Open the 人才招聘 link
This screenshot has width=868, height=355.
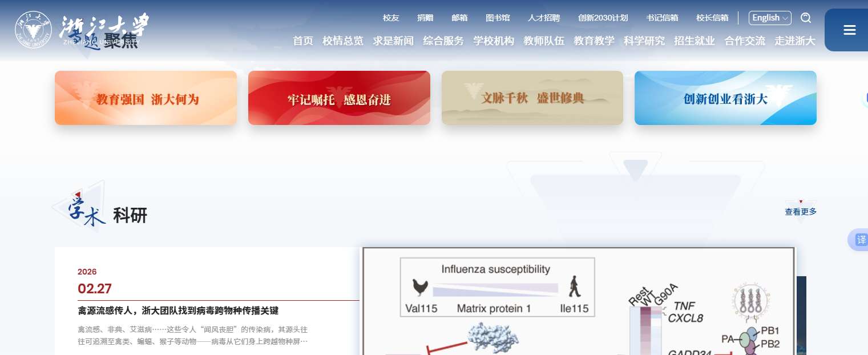tap(544, 18)
